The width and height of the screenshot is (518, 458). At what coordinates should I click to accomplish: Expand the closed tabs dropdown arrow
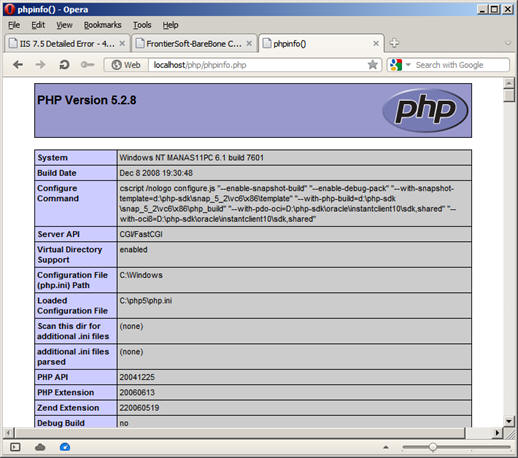(x=508, y=43)
